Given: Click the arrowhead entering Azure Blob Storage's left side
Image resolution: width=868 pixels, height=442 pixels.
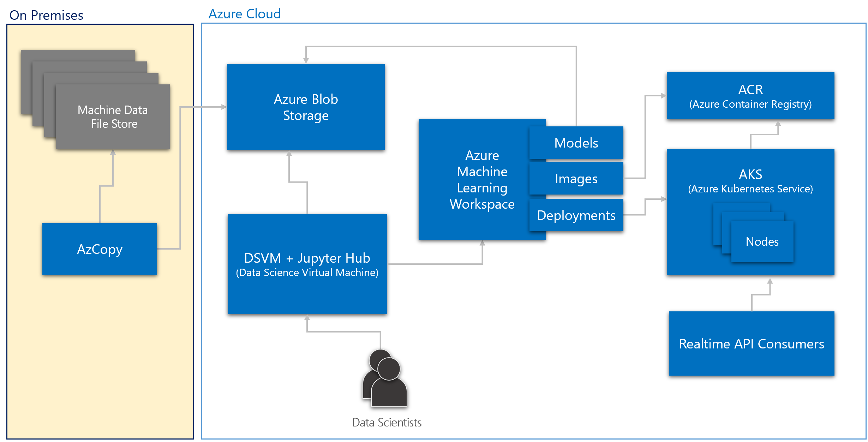Looking at the screenshot, I should (224, 107).
